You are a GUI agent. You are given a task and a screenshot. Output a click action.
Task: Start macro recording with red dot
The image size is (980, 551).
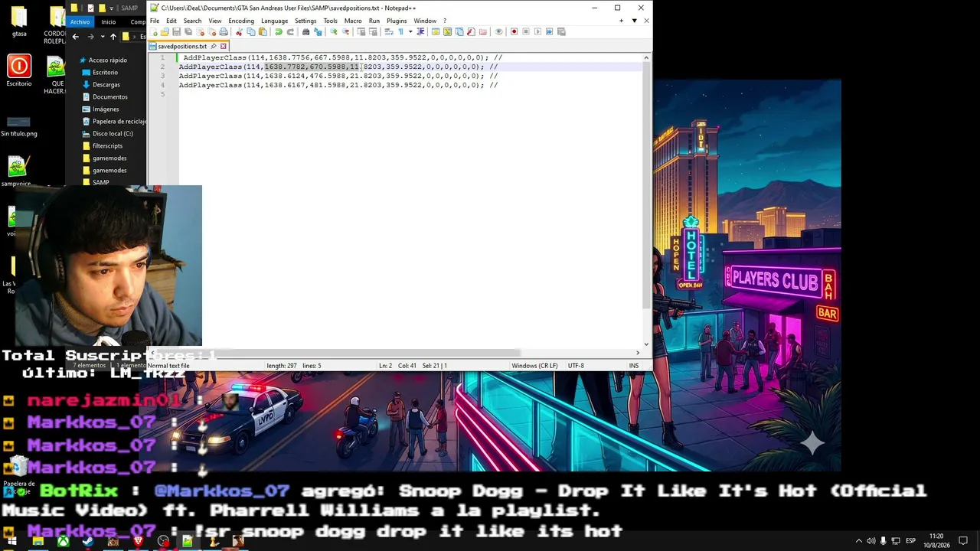pyautogui.click(x=514, y=32)
